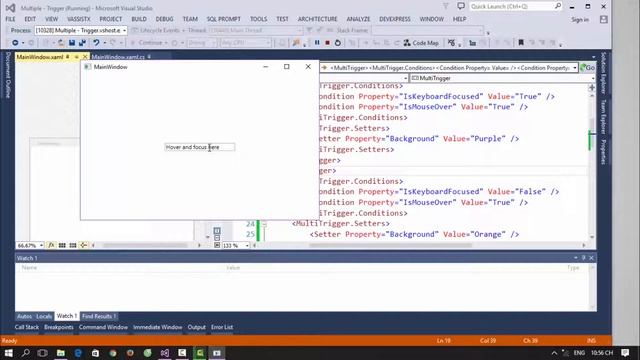Open the feedback speech bubble icon

click(x=461, y=6)
